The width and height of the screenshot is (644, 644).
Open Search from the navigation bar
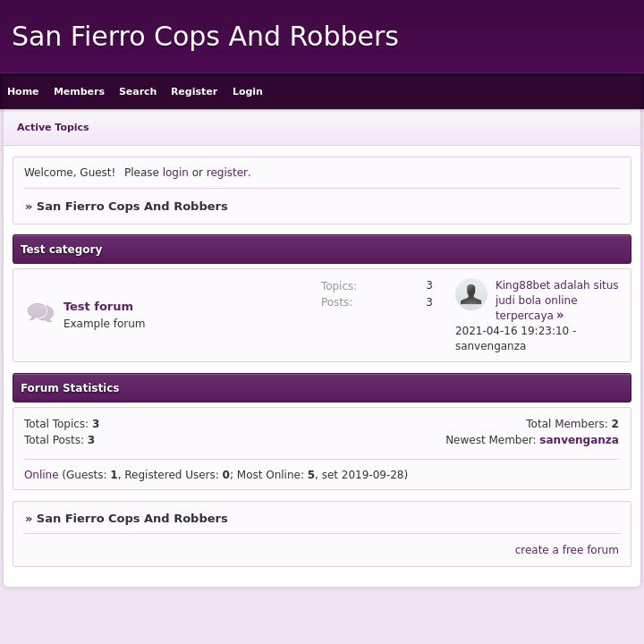[x=138, y=91]
